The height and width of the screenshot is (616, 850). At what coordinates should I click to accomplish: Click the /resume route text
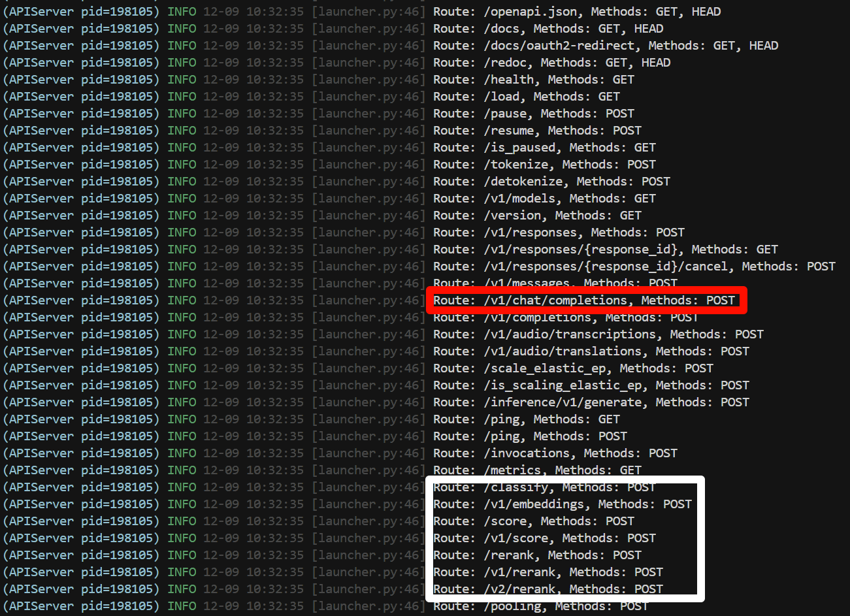[x=537, y=131]
